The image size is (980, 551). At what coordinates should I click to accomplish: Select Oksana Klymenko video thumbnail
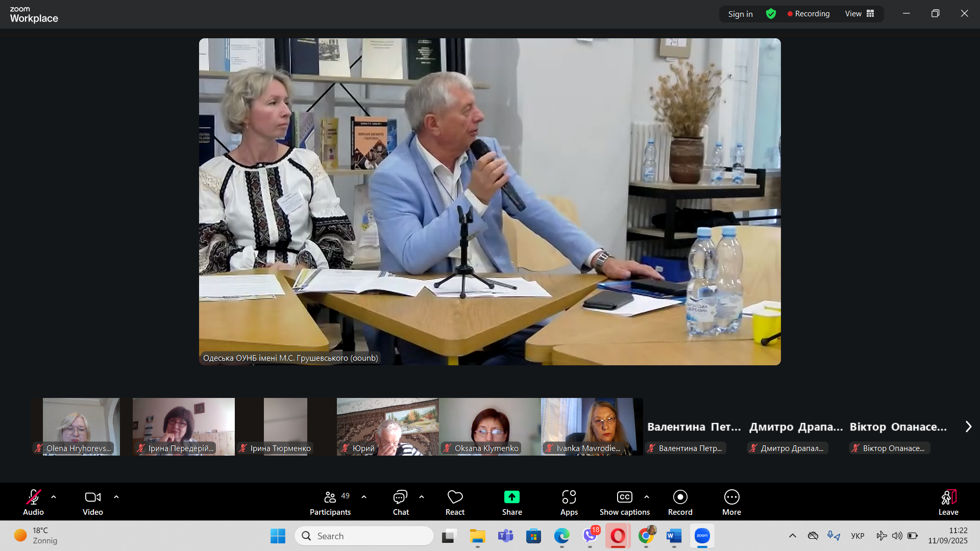[x=489, y=427]
